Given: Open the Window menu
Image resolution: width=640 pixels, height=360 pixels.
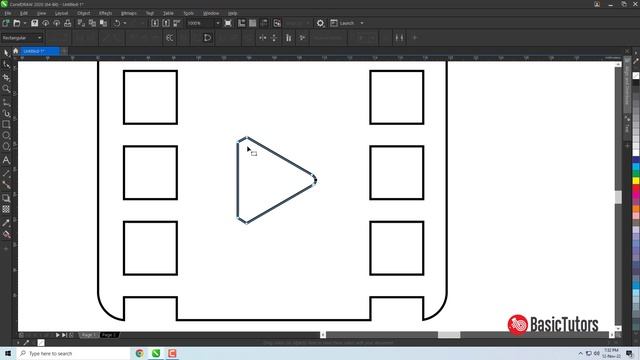Looking at the screenshot, I should (x=211, y=13).
